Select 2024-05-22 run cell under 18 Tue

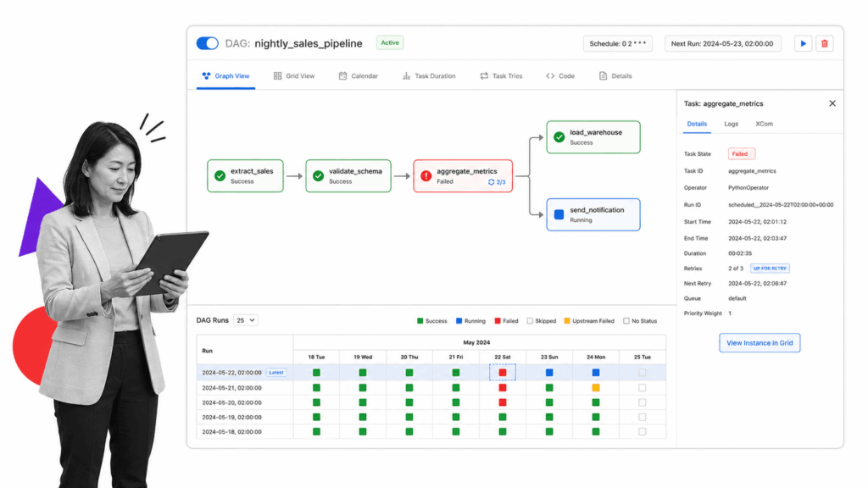tap(317, 373)
